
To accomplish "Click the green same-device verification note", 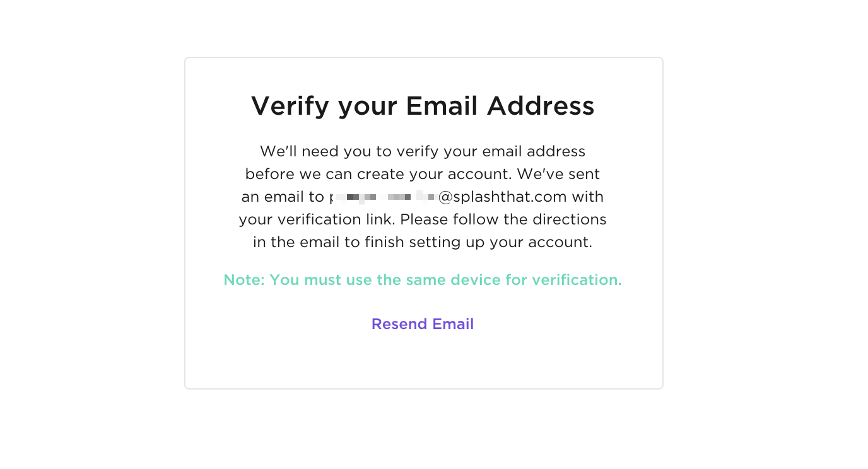I will click(x=423, y=280).
